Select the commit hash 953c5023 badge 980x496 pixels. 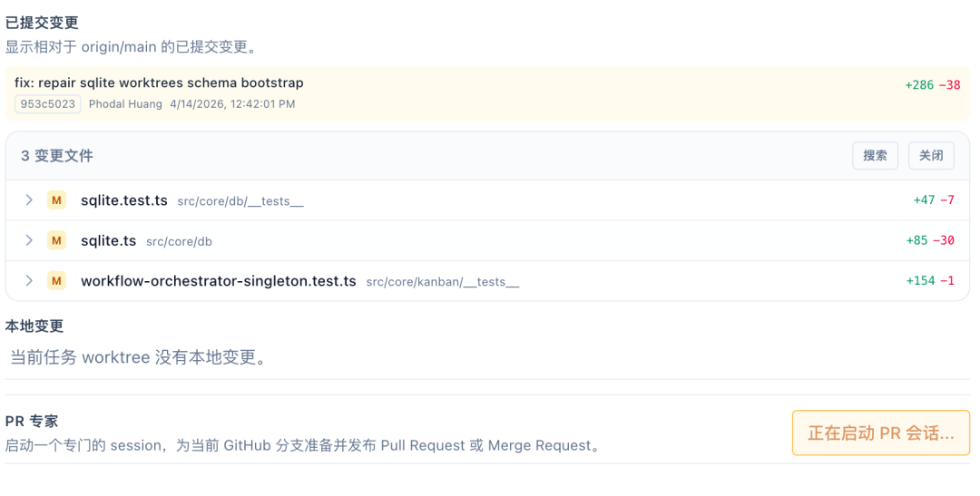pos(47,104)
